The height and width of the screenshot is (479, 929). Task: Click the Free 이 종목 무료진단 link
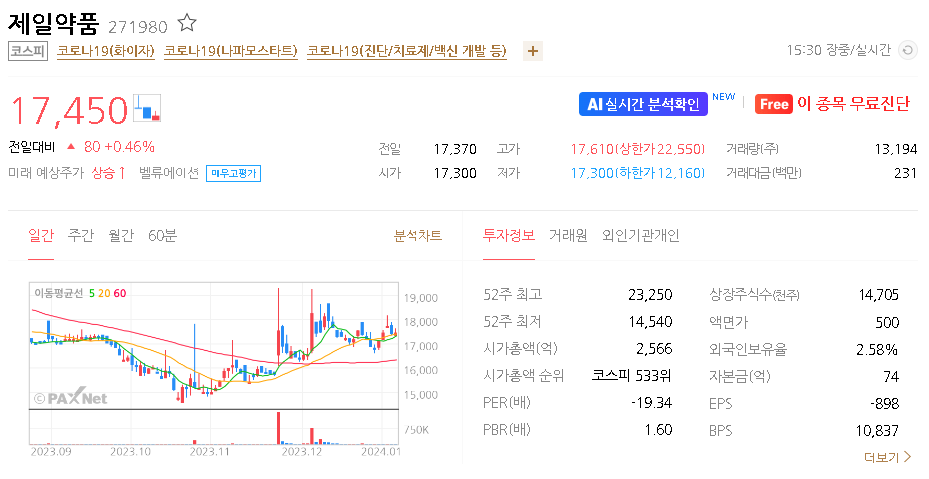pos(832,104)
